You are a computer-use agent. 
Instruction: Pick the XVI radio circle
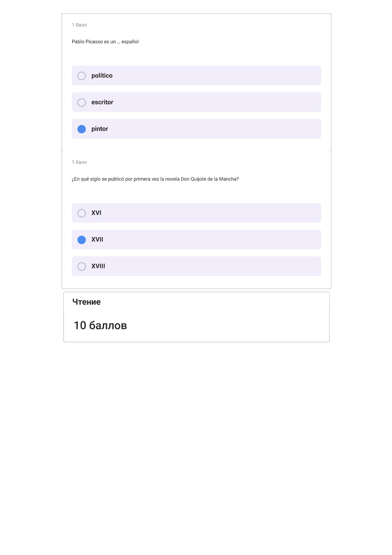coord(82,213)
